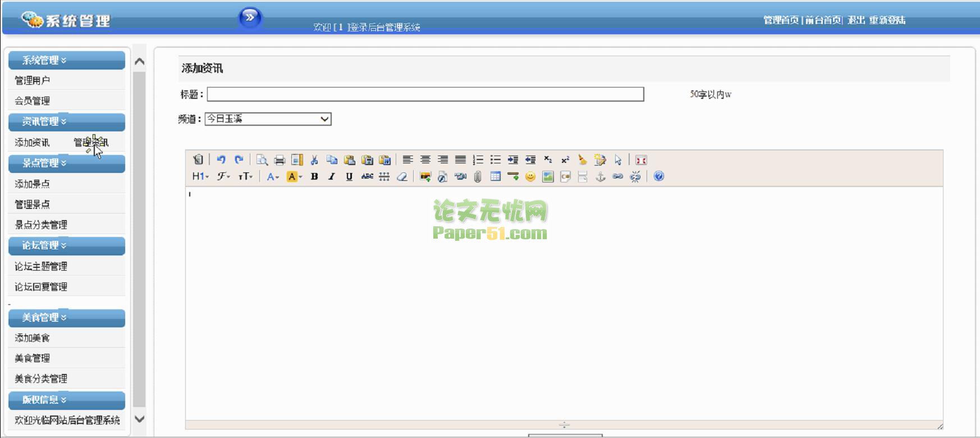
Task: Align text right
Action: [443, 159]
